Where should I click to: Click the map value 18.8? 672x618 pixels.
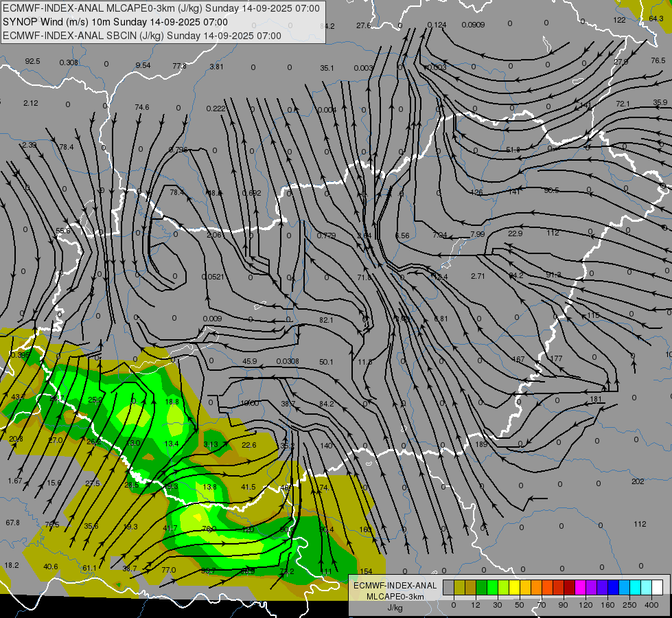(x=172, y=402)
